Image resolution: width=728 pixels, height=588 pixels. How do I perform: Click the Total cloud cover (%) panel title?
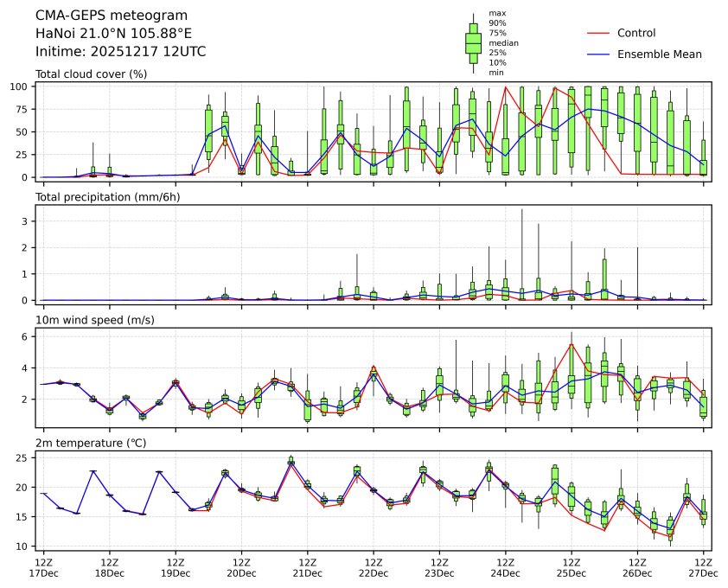coord(91,73)
